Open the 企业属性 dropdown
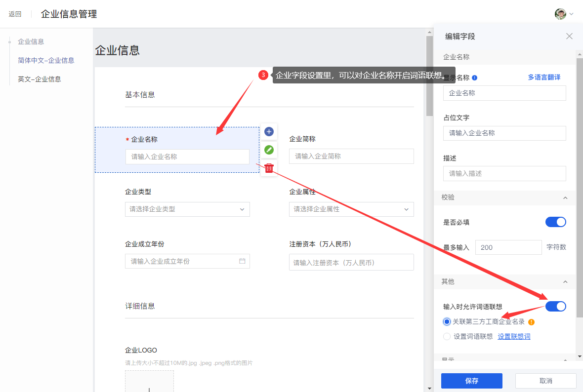 tap(351, 209)
